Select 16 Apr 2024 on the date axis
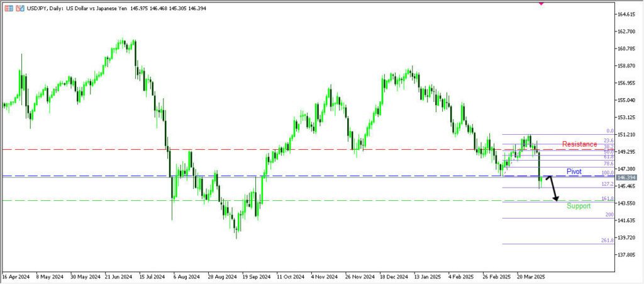The image size is (644, 284). click(x=16, y=276)
